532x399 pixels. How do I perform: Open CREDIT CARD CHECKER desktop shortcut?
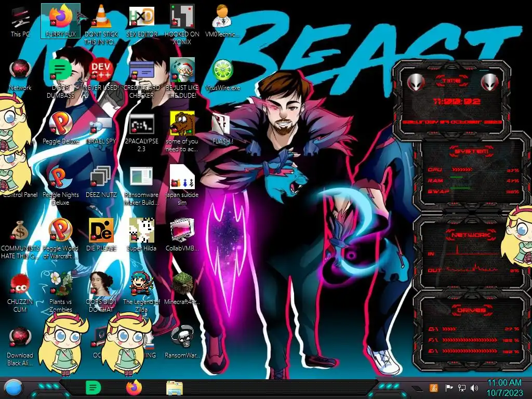pyautogui.click(x=141, y=79)
